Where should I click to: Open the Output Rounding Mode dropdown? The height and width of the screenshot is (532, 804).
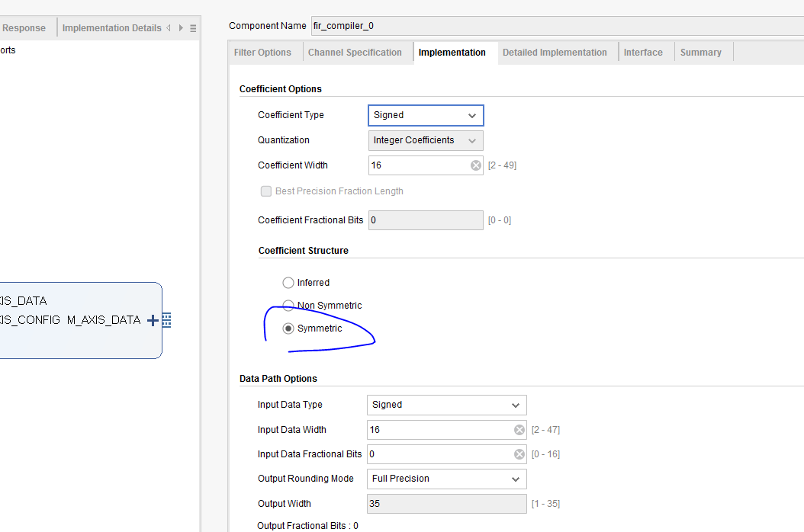pos(446,479)
